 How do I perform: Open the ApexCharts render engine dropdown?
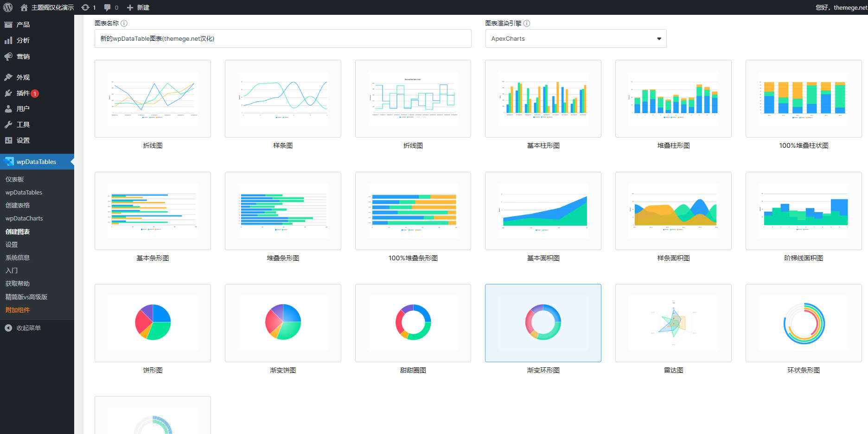pyautogui.click(x=576, y=38)
